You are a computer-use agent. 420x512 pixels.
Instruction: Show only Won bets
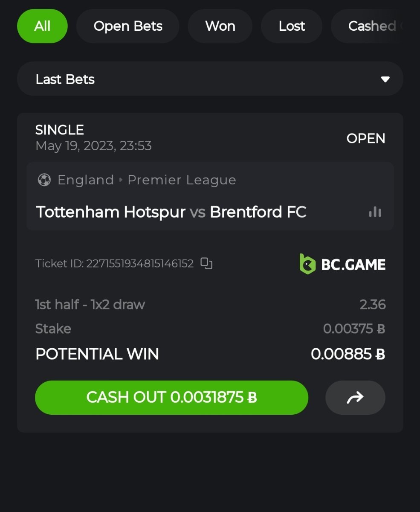220,26
